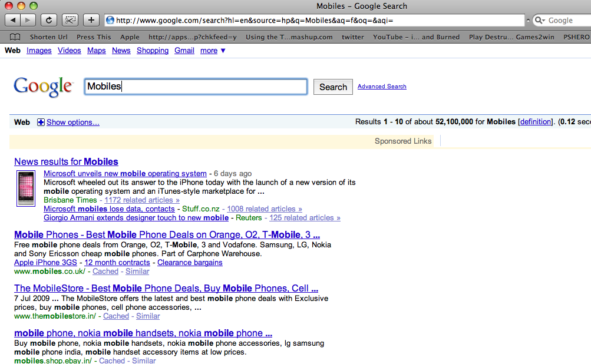This screenshot has width=591, height=364.
Task: Click the search magnifier in Google toolbar field
Action: click(x=539, y=21)
